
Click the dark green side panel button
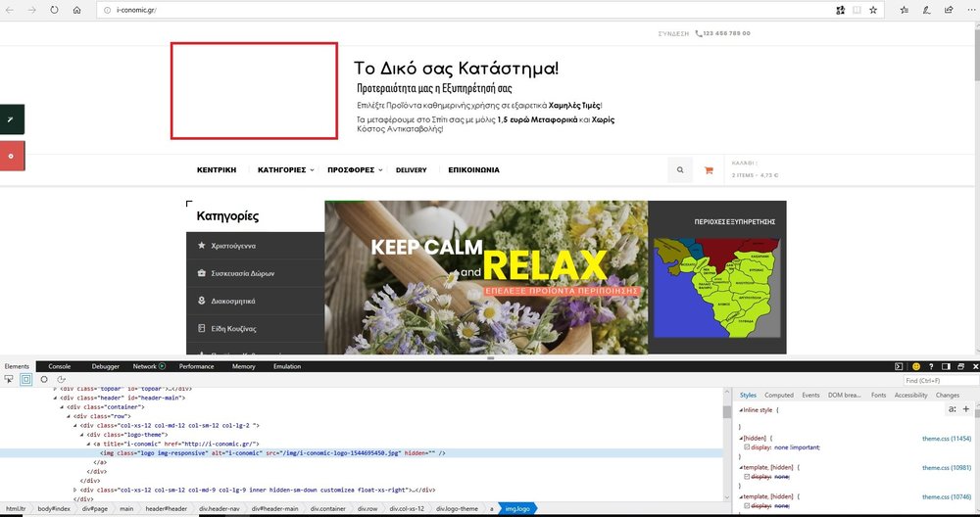click(x=12, y=119)
